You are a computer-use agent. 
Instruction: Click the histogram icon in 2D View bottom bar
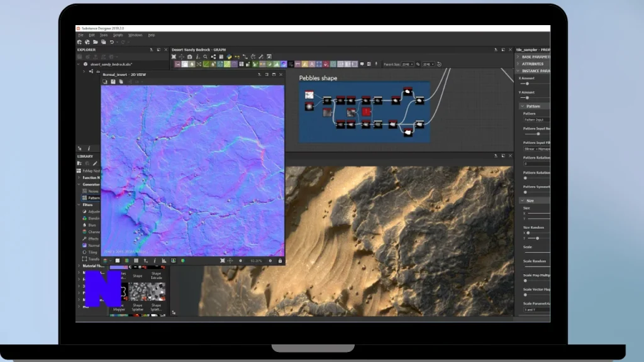tap(164, 261)
